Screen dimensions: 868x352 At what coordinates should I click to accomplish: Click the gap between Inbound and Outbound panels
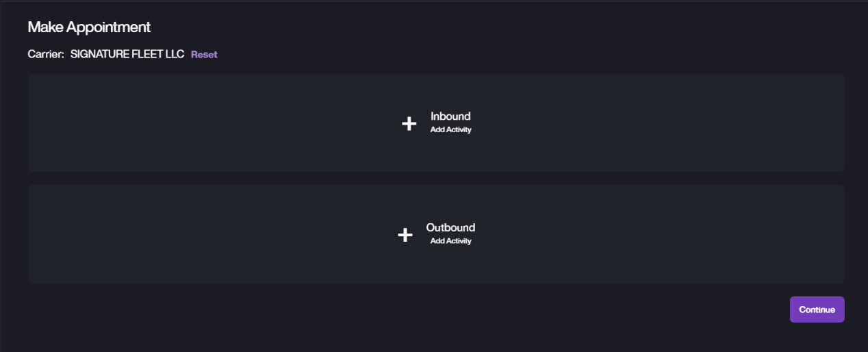click(436, 178)
